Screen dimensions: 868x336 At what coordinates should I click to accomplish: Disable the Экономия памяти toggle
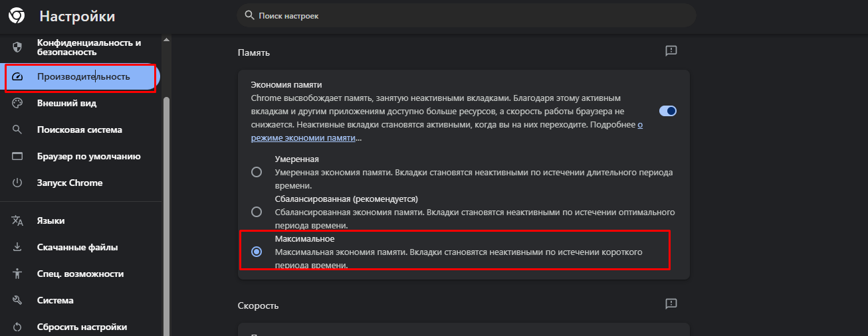point(667,111)
